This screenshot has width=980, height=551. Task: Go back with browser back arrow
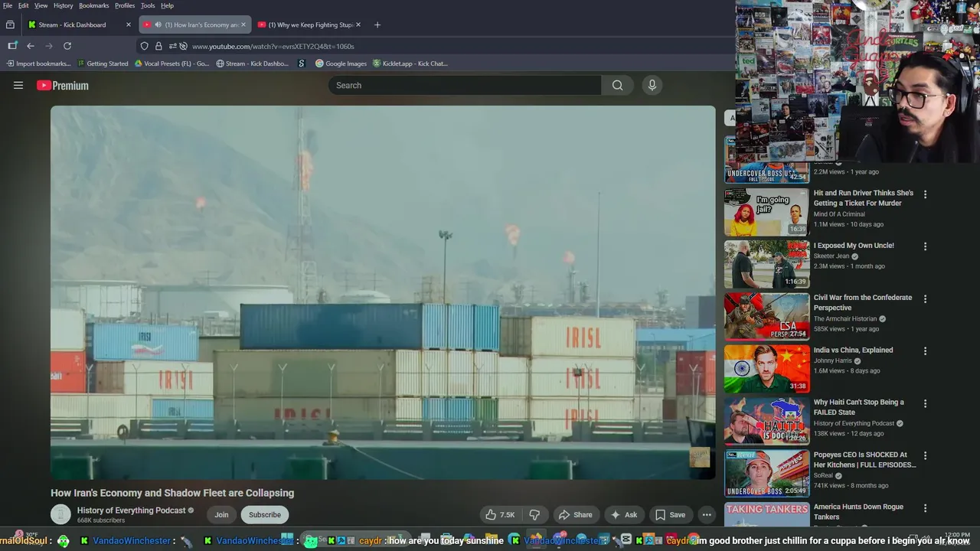(31, 46)
